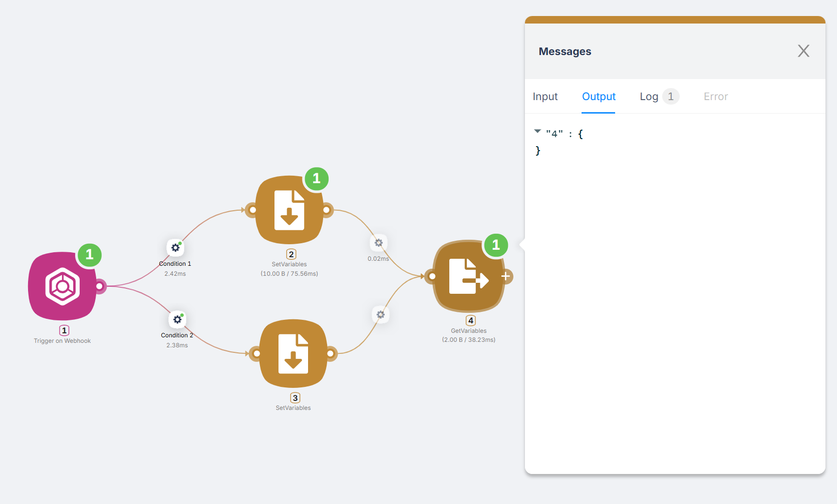Click gear on route from node 3
Viewport: 837px width, 504px height.
[381, 315]
